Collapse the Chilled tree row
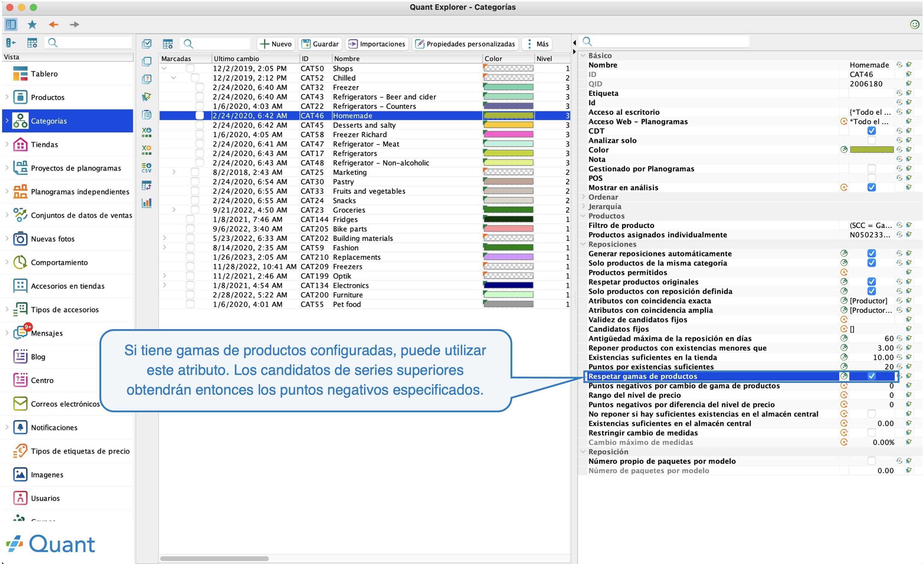Viewport: 924px width, 564px height. pos(174,77)
